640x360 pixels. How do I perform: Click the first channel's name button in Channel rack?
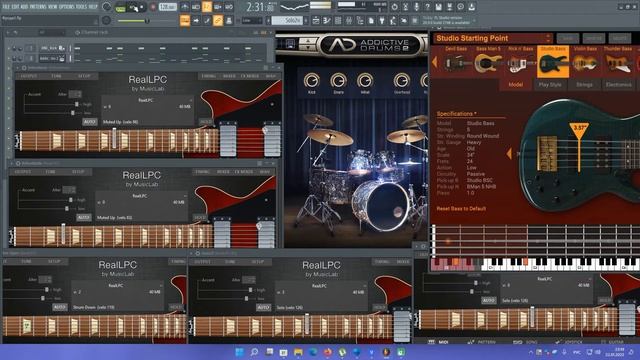52,48
